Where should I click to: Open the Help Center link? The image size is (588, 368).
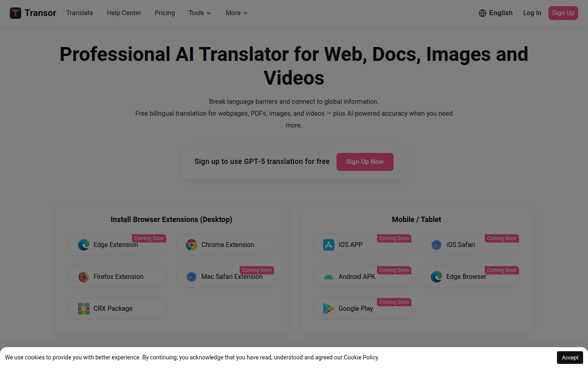(x=124, y=13)
